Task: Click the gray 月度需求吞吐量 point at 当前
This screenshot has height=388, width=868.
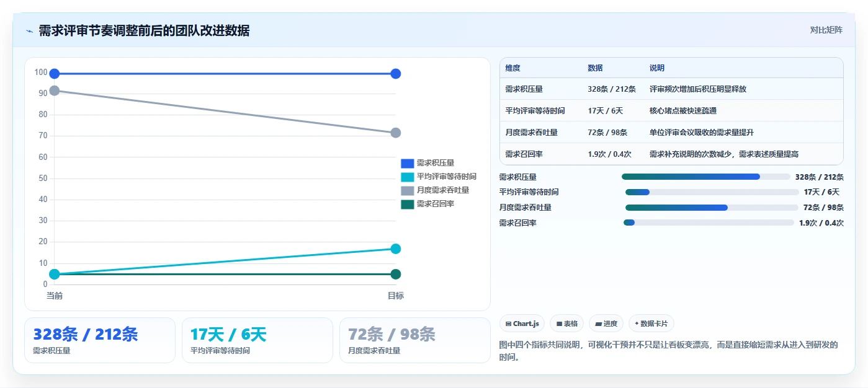Action: click(x=55, y=90)
